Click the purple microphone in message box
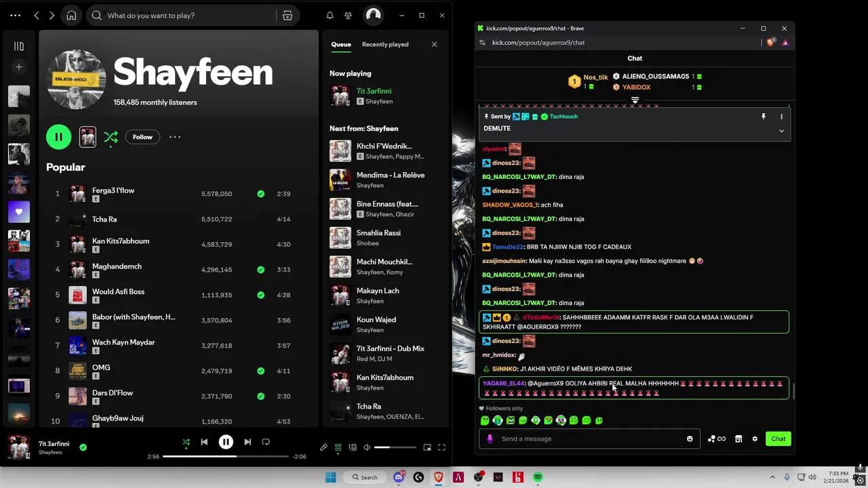This screenshot has height=488, width=868. tap(490, 439)
